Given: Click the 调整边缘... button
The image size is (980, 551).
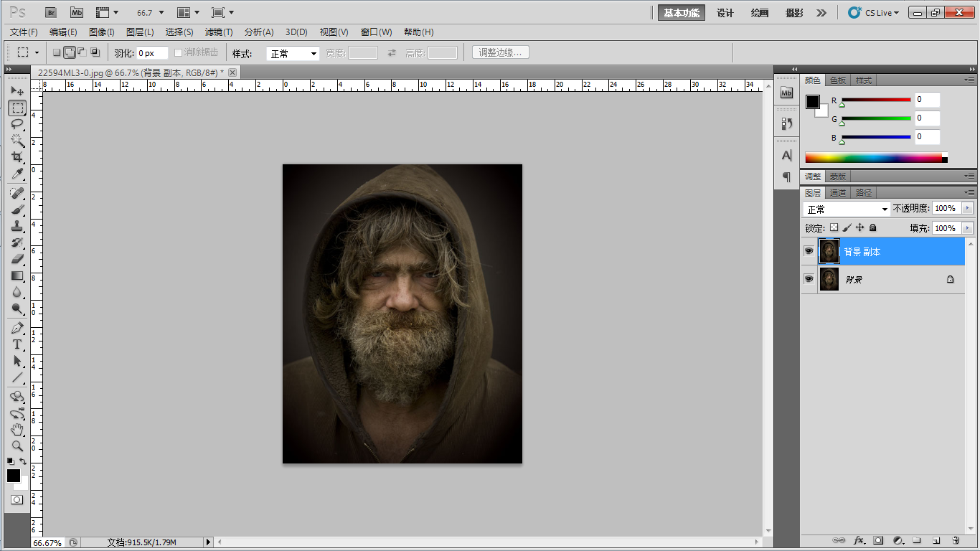Looking at the screenshot, I should (x=501, y=52).
